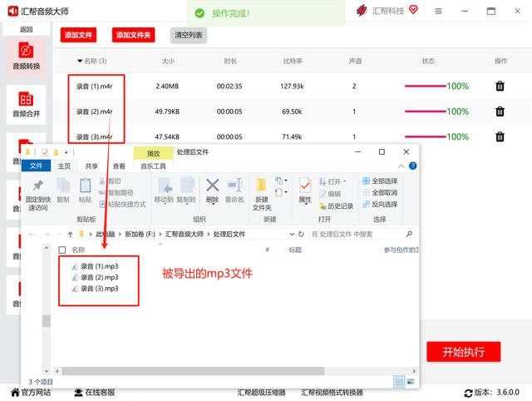Delete the 录音 (1).m4r row

(500, 86)
